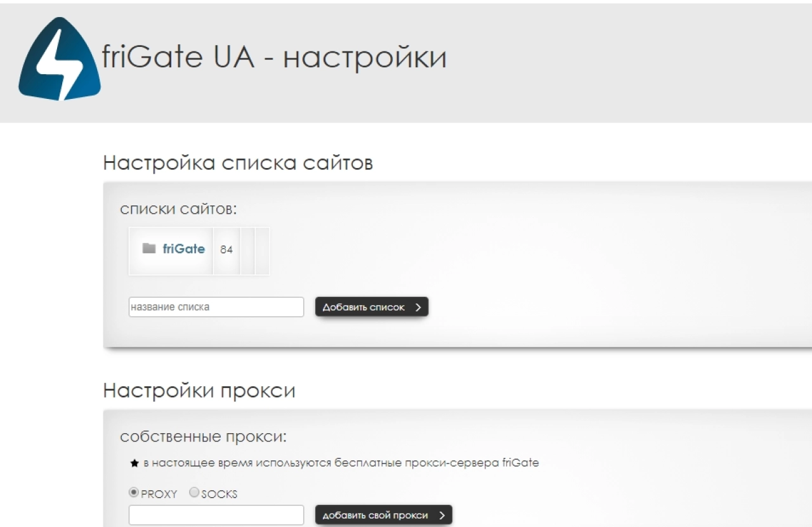
Task: Open the friGate site list folder
Action: click(x=149, y=249)
